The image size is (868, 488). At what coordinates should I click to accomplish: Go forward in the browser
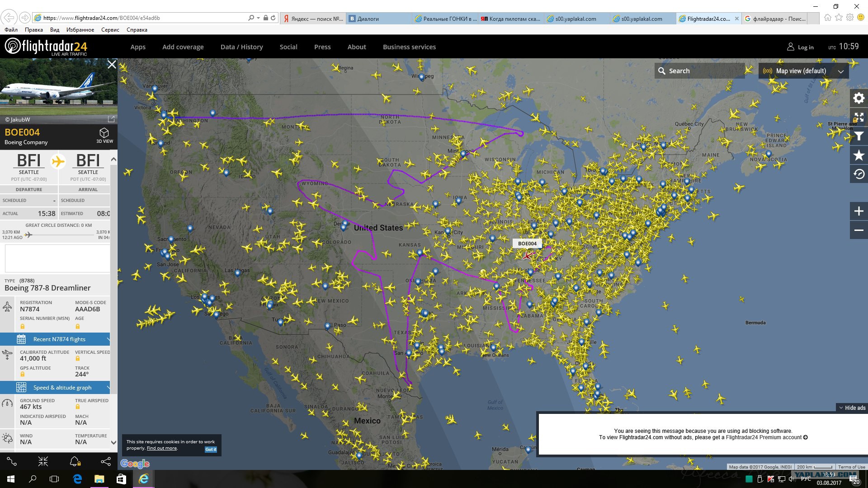click(25, 18)
